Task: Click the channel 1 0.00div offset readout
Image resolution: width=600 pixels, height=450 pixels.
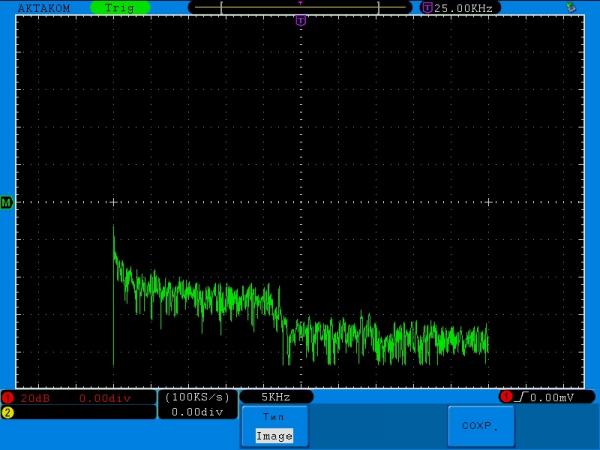Action: pyautogui.click(x=105, y=398)
